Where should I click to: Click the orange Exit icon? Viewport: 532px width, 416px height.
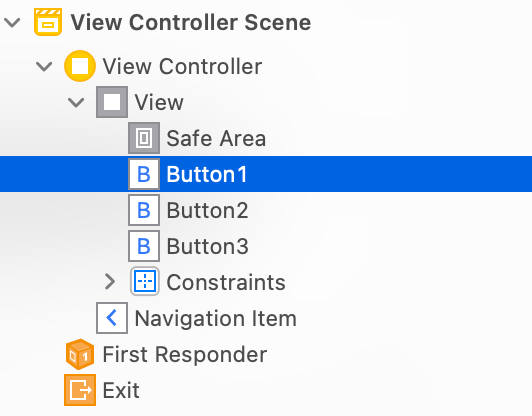pos(80,390)
